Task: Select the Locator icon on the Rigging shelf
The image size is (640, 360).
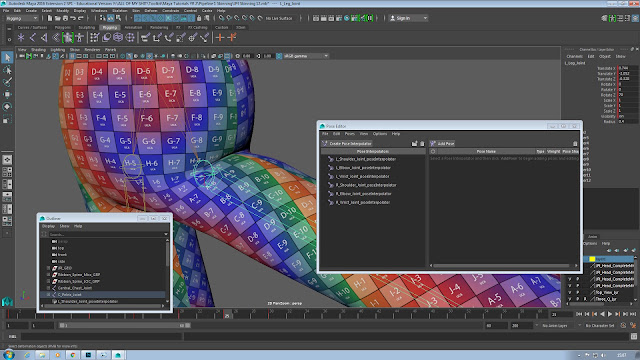Action: coord(21,38)
